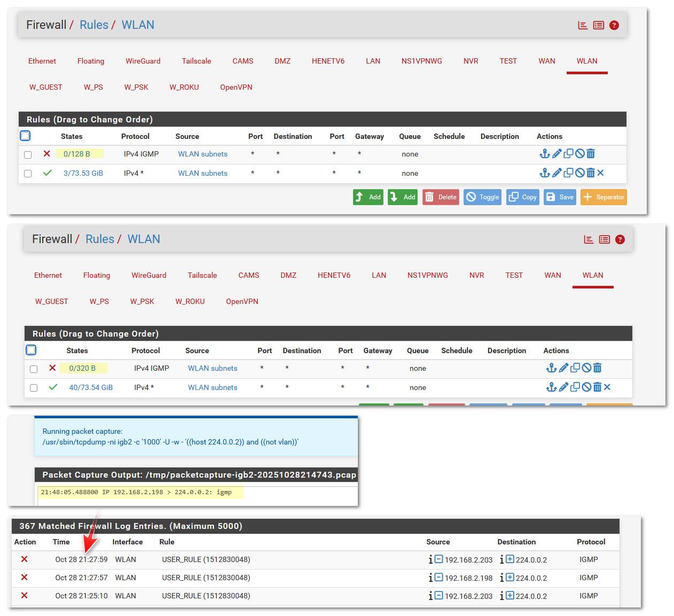Copy the 40/73.54 GiB rule using its copy icon
The height and width of the screenshot is (616, 674).
[575, 387]
